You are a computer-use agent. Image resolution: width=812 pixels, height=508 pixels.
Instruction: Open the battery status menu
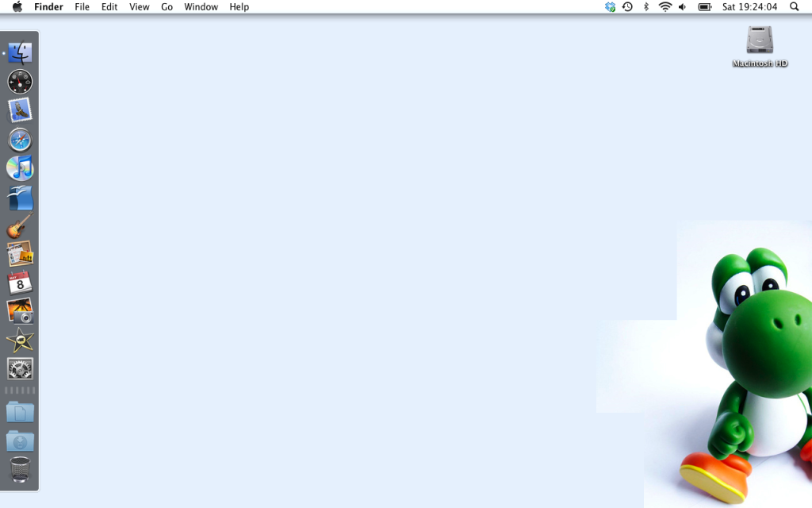(x=705, y=6)
